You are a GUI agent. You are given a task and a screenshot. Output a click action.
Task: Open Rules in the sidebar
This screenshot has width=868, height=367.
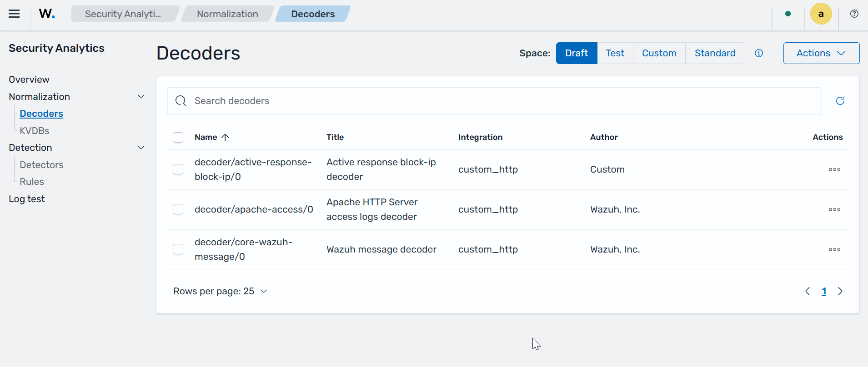pos(32,182)
